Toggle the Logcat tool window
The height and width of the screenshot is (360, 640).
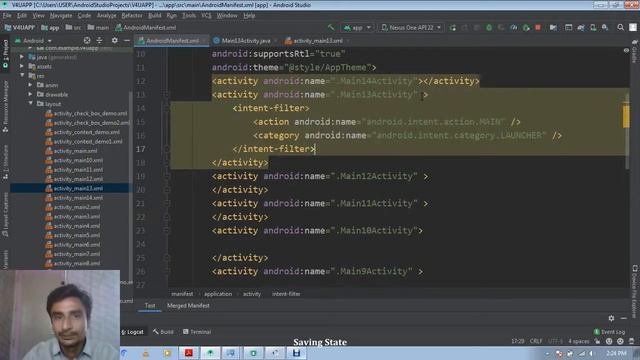click(132, 332)
